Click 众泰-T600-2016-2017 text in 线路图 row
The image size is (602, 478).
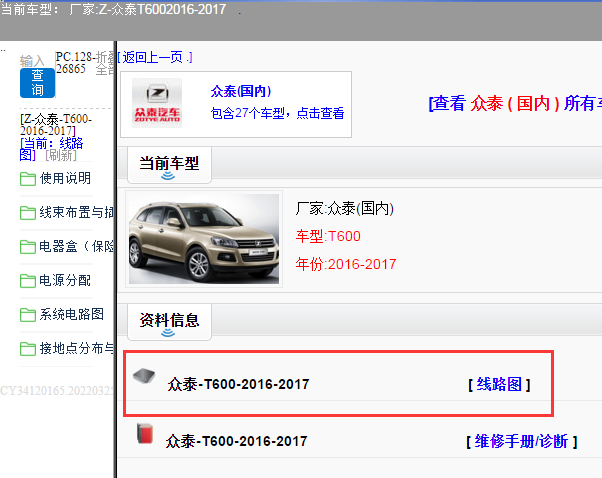coord(238,384)
